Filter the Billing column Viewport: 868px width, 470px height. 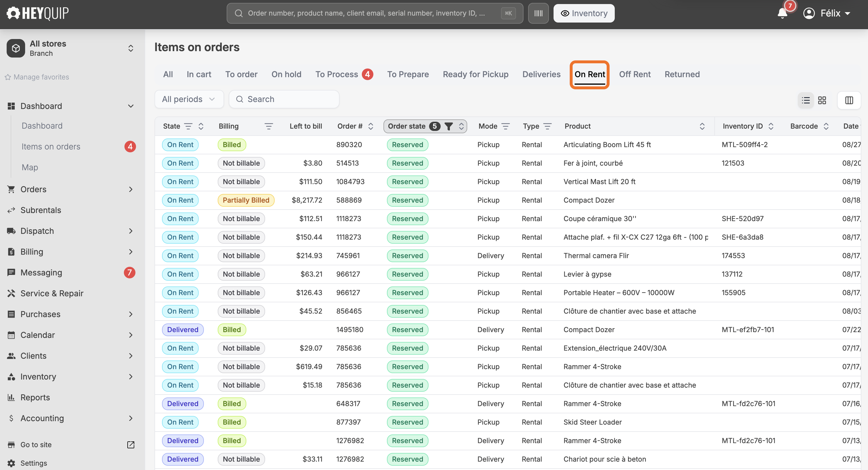pos(269,126)
